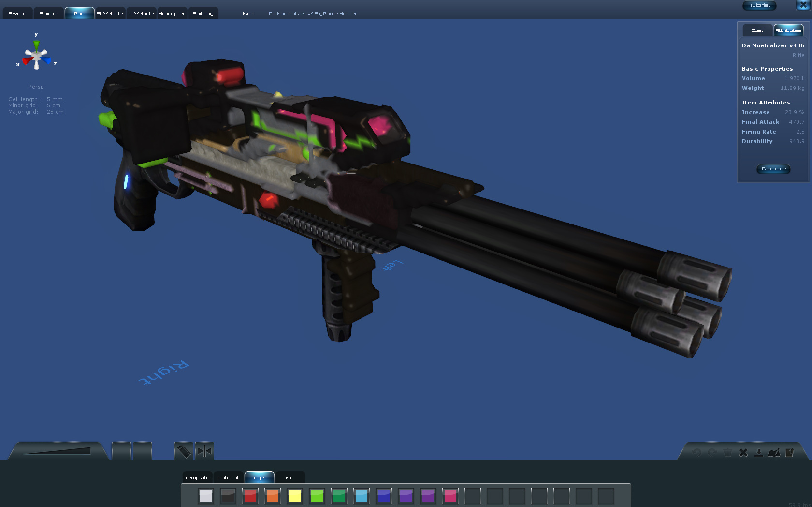
Task: Switch to the Cost panel tab
Action: [757, 30]
